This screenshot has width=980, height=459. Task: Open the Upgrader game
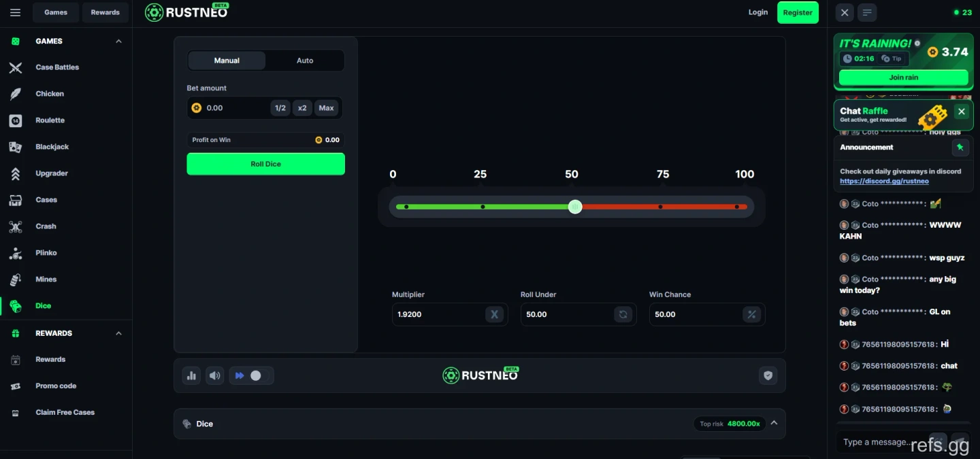[52, 173]
